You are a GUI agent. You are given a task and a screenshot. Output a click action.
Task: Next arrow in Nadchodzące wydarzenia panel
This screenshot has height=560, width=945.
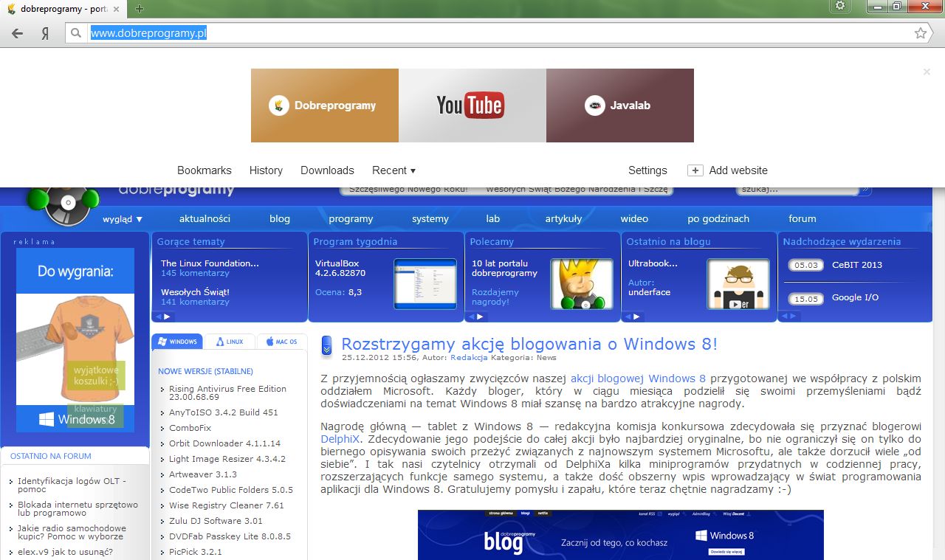[x=793, y=317]
